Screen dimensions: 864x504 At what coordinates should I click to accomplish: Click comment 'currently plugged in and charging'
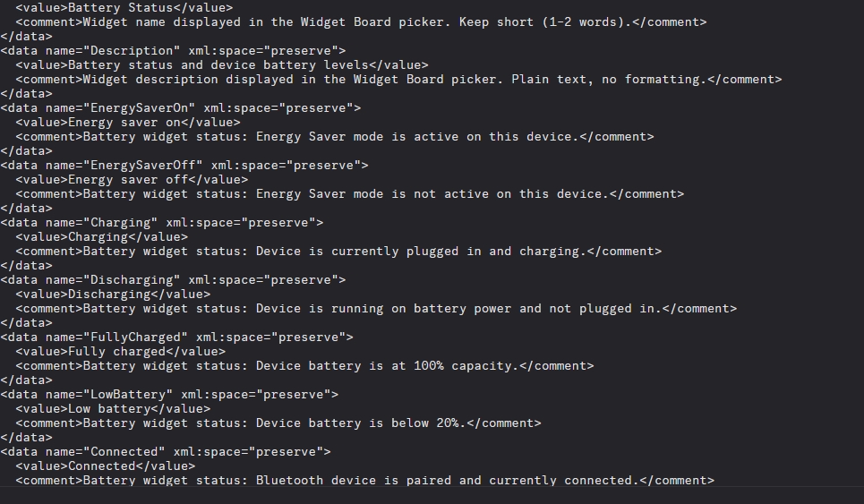pos(338,252)
